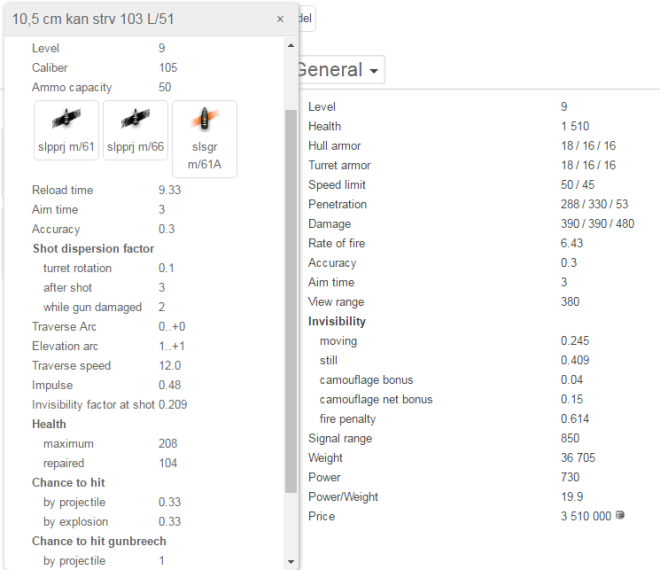Click the Invisibility heading in General stats

coord(337,322)
